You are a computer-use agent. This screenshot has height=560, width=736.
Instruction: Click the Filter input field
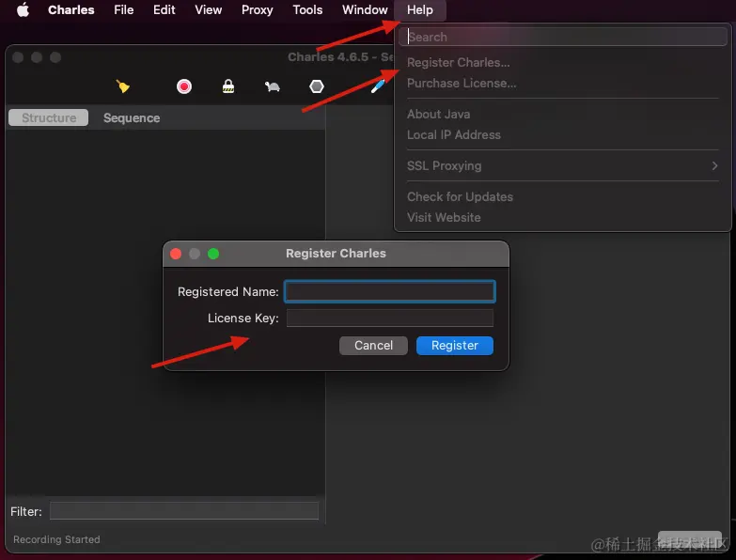click(184, 511)
